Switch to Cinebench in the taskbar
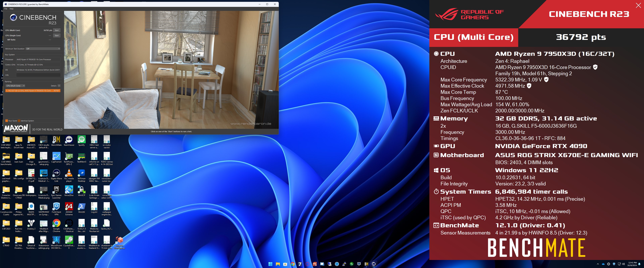The width and height of the screenshot is (644, 268). [374, 264]
